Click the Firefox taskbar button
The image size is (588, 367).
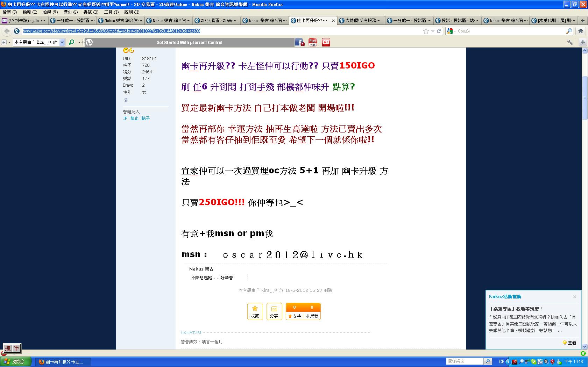pos(63,362)
